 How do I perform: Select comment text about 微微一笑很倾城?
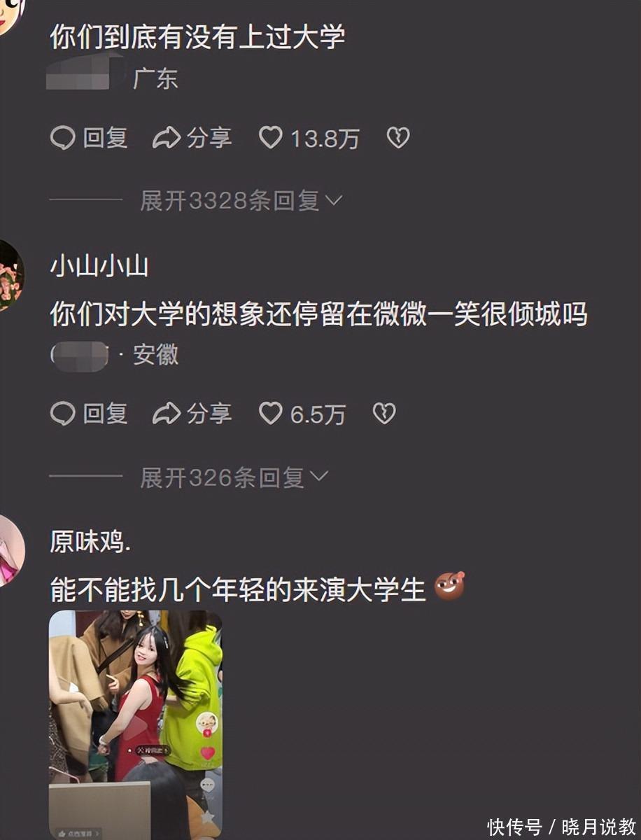pos(318,314)
